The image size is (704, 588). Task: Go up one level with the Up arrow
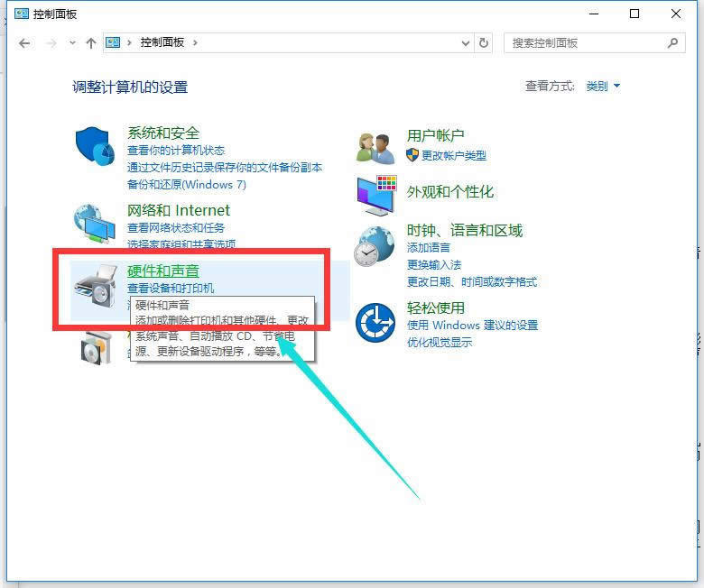tap(90, 43)
